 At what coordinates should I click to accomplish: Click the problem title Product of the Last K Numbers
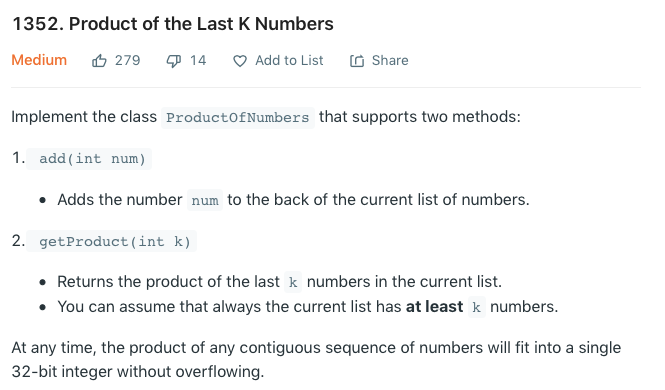(173, 24)
